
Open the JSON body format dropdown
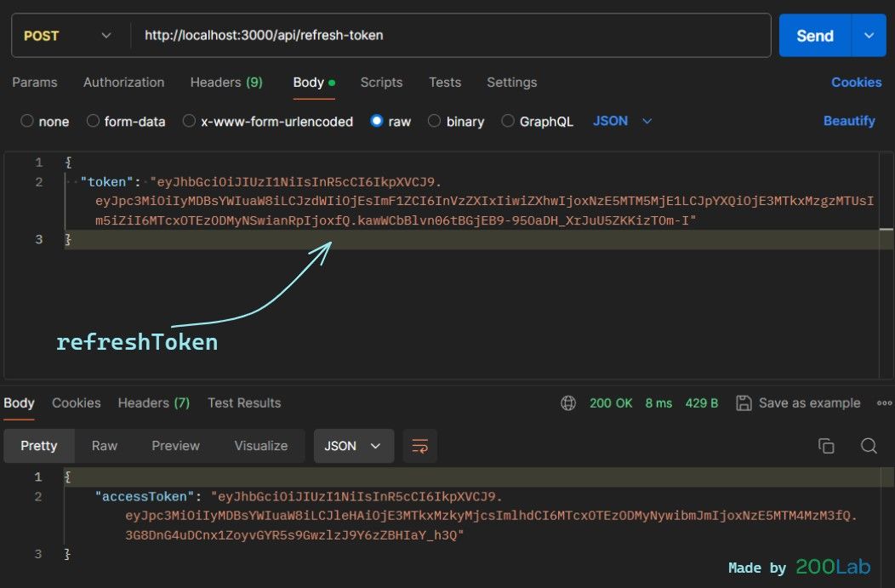click(x=622, y=122)
